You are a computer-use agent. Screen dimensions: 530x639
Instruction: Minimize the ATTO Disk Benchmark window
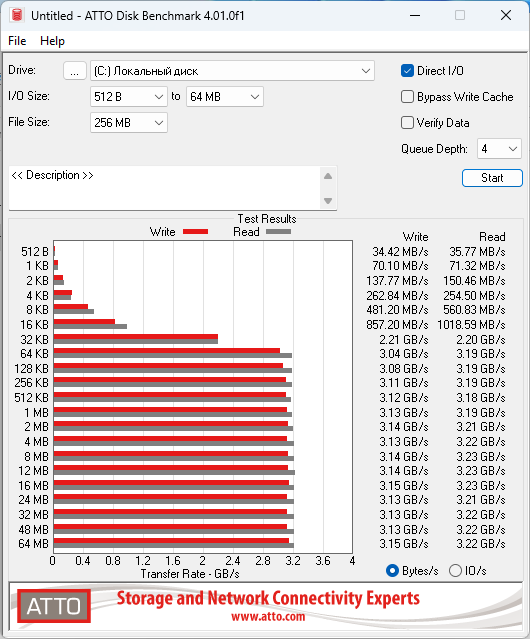coord(415,15)
